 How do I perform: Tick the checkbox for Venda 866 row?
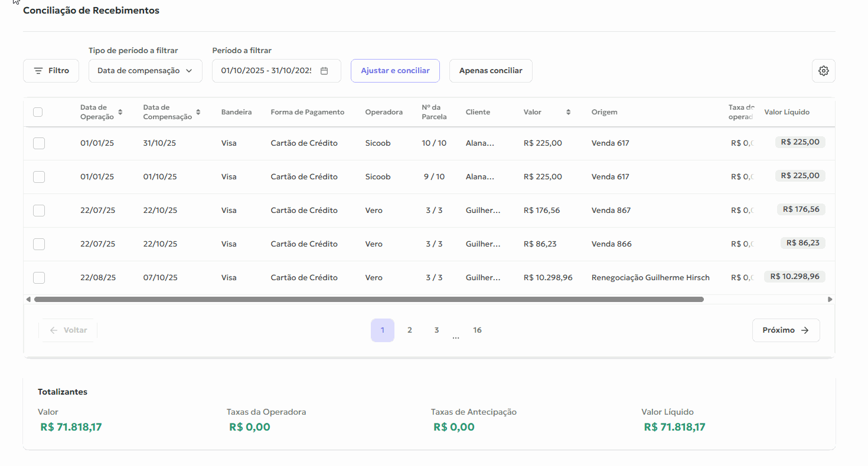pos(39,244)
